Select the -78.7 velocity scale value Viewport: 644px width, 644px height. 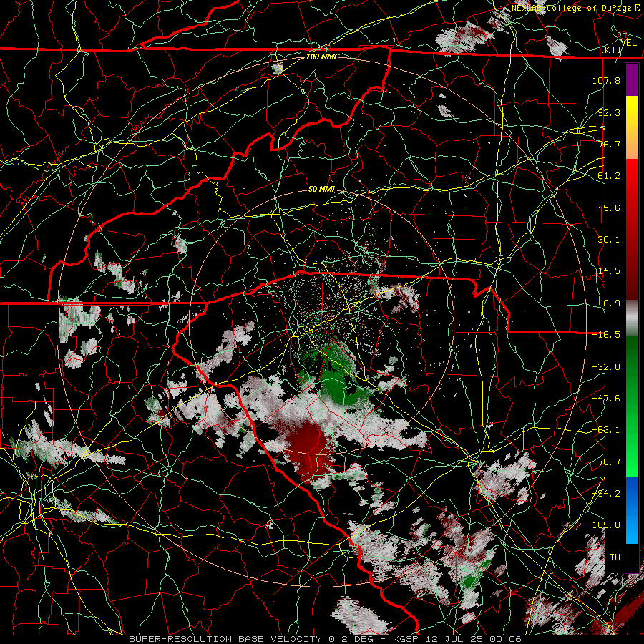point(606,462)
